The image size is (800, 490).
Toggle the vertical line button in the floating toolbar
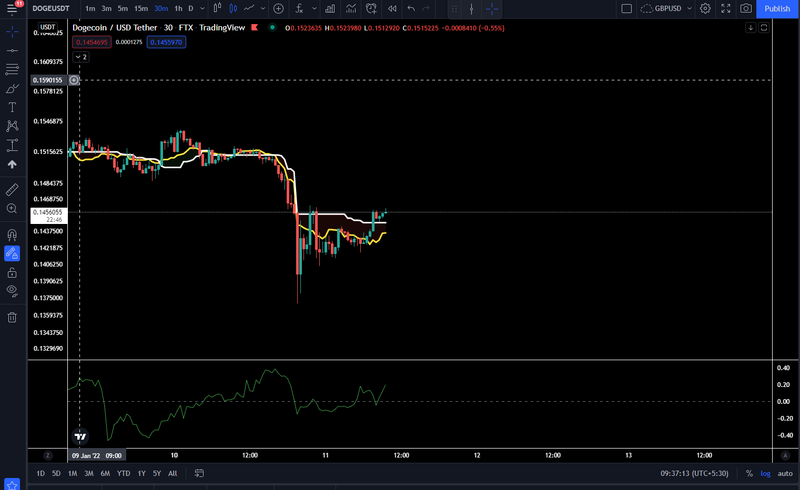pyautogui.click(x=471, y=9)
